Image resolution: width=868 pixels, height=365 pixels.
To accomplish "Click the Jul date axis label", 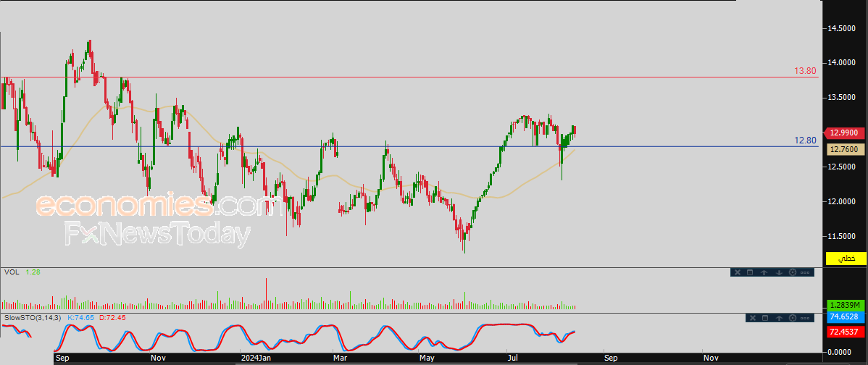I will [512, 358].
